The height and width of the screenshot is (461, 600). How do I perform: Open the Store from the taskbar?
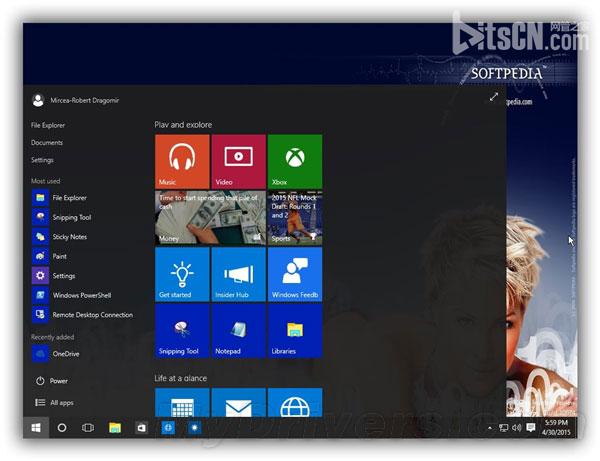click(141, 428)
